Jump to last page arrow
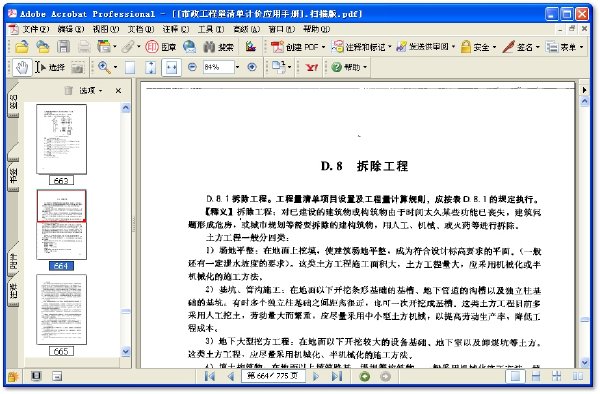Viewport: 600px width, 394px height. coord(337,376)
